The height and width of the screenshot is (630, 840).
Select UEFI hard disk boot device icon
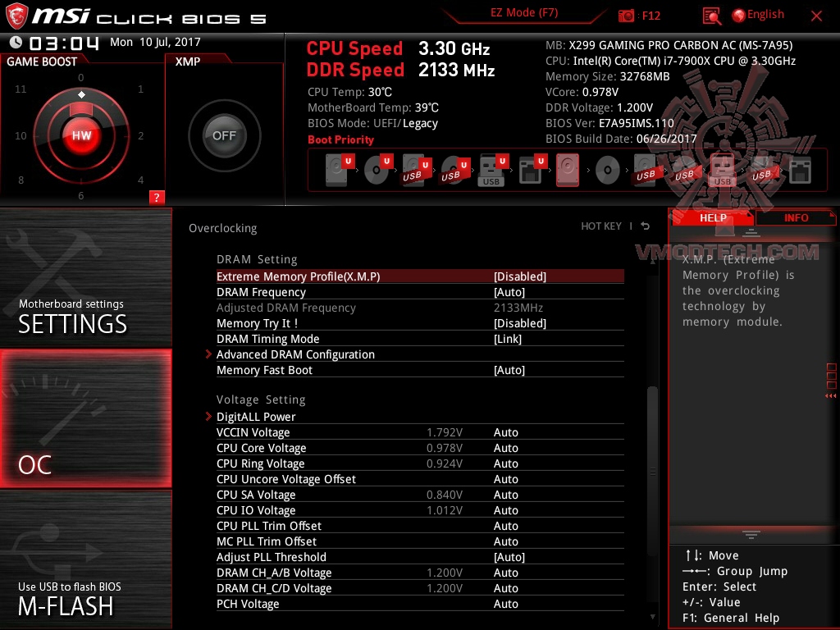340,170
